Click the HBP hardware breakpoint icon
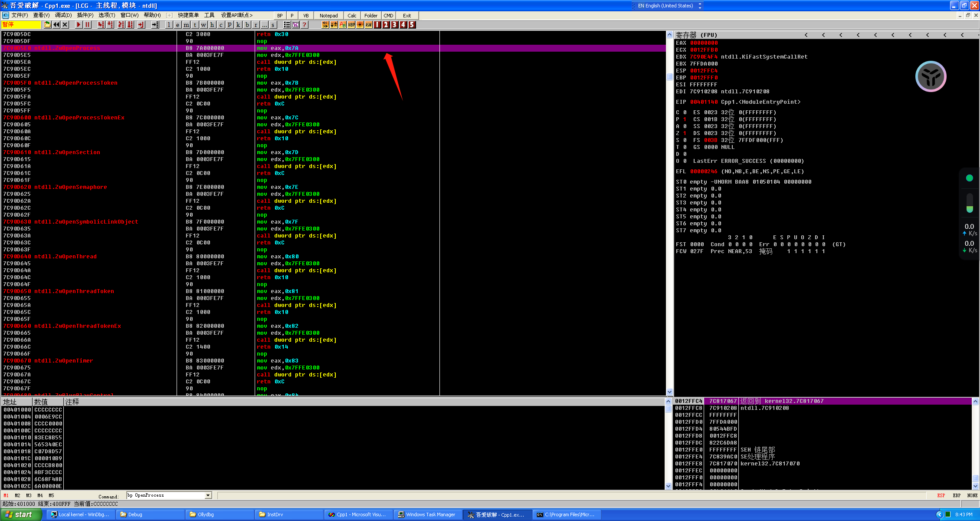This screenshot has width=980, height=521. [351, 25]
